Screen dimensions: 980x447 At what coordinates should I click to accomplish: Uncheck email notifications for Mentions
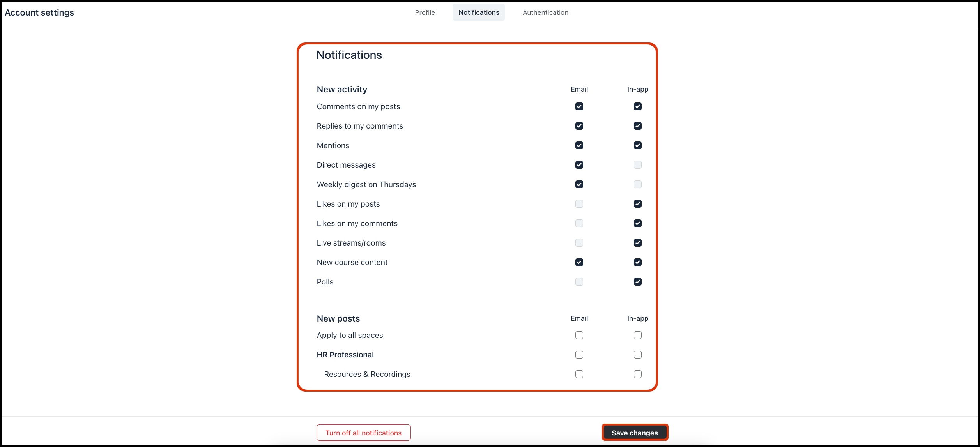579,145
